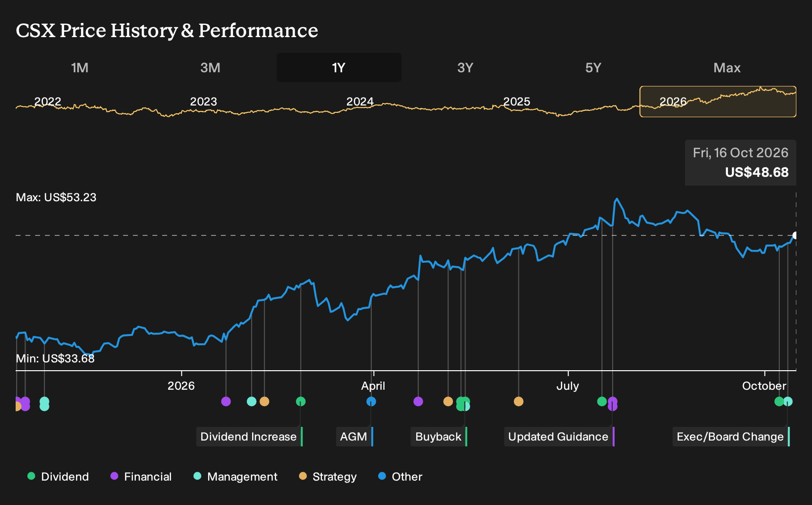812x505 pixels.
Task: Click the 'October' axis label
Action: 764,386
